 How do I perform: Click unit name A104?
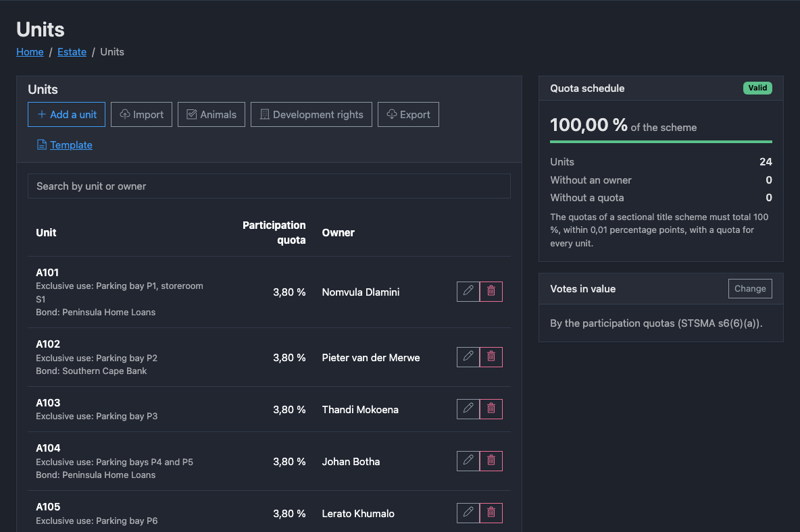48,448
